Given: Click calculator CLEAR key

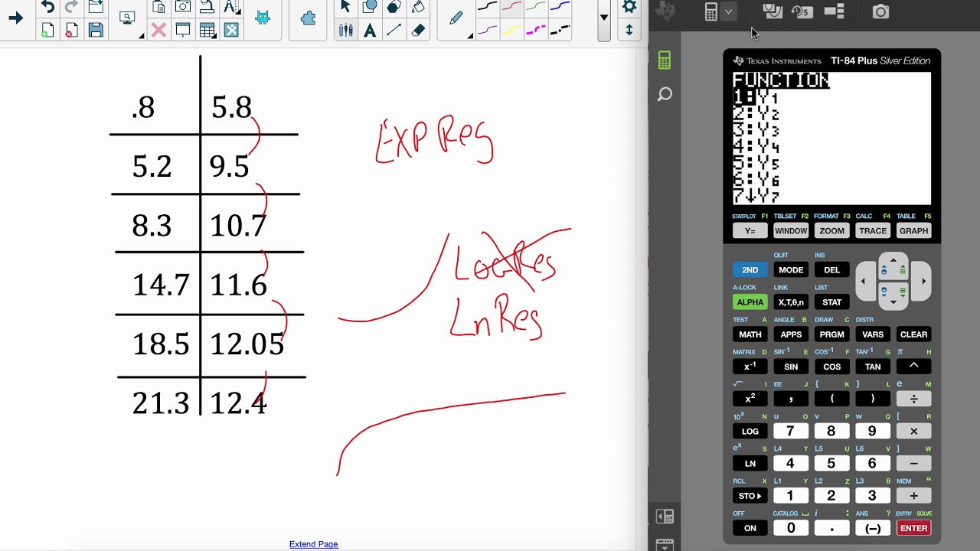Looking at the screenshot, I should 913,334.
